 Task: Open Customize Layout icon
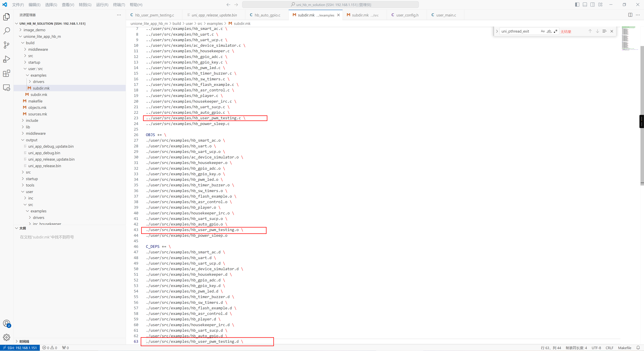pyautogui.click(x=600, y=5)
